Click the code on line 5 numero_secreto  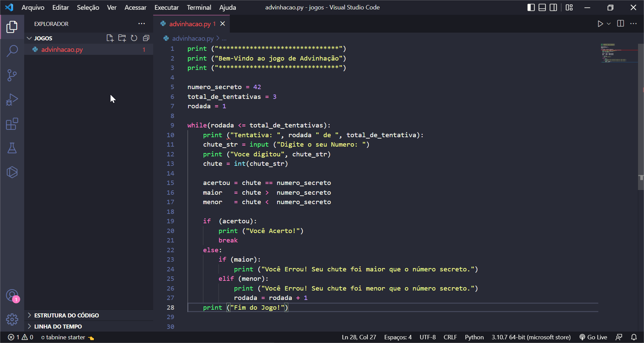point(224,87)
